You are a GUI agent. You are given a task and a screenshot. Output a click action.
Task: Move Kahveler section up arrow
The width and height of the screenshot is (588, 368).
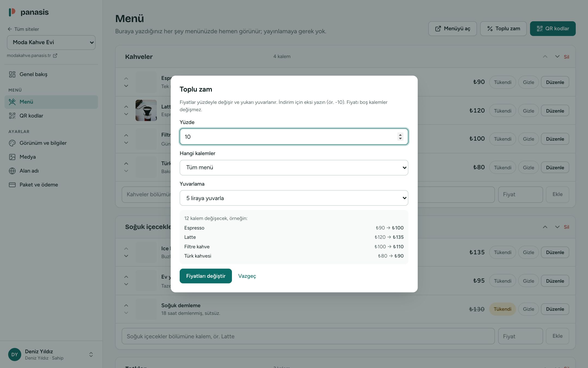[545, 56]
